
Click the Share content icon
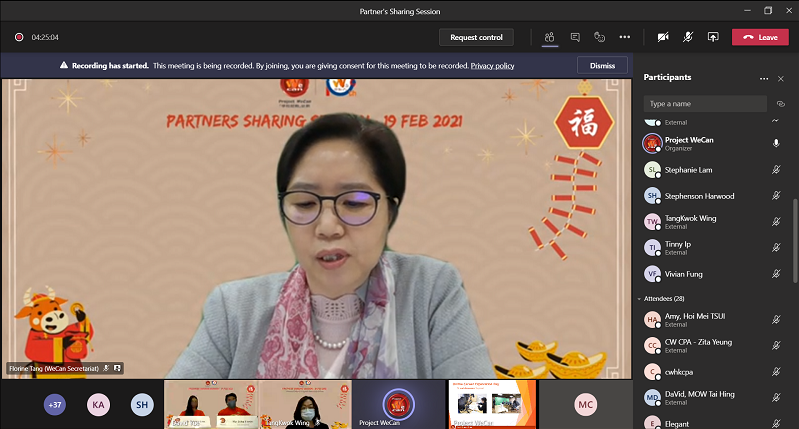pyautogui.click(x=713, y=37)
